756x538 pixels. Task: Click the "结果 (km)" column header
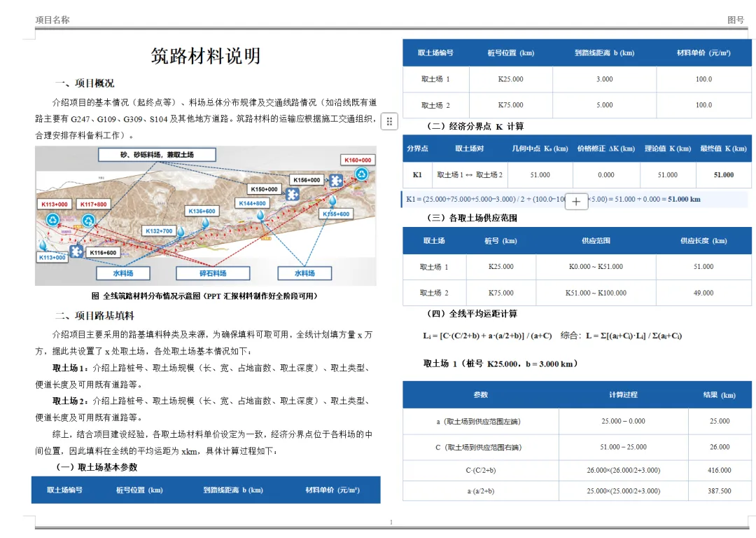point(720,394)
